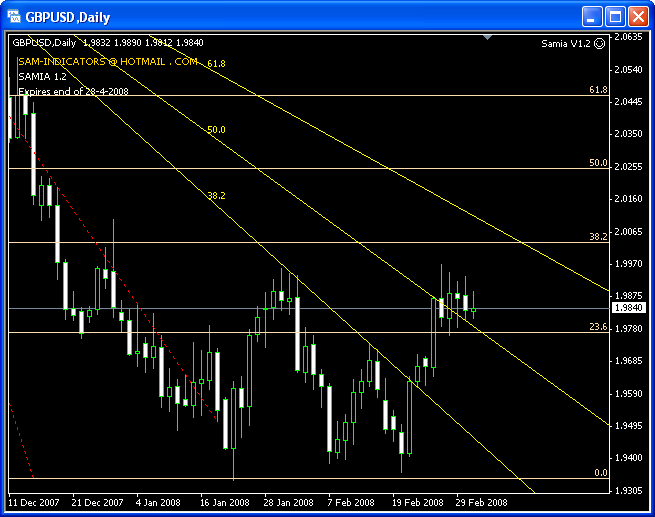Viewport: 655px width, 517px height.
Task: Click the 23.6 horizontal retracement level label
Action: (x=598, y=327)
